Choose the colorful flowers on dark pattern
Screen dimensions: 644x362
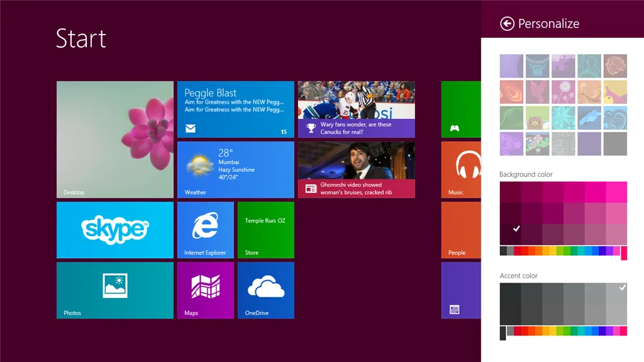pyautogui.click(x=537, y=144)
